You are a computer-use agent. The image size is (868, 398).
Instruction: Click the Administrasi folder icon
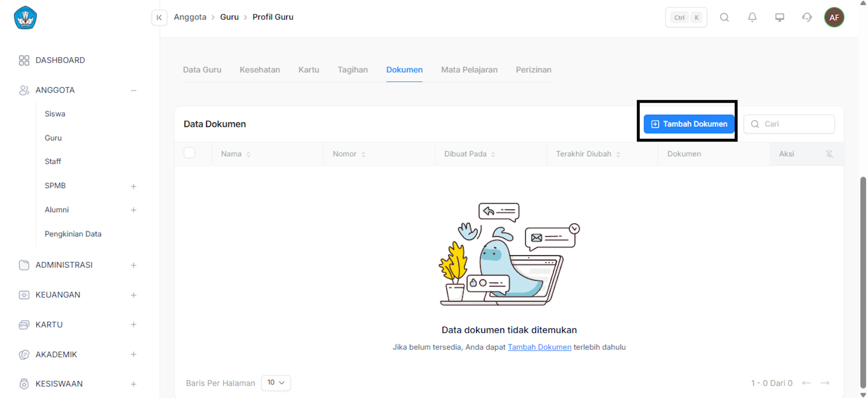tap(24, 265)
